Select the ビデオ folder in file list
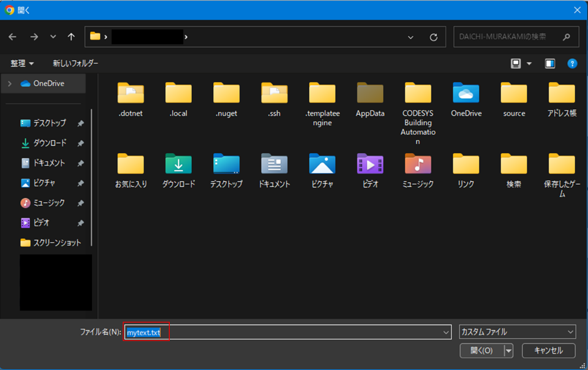The image size is (588, 370). click(x=370, y=171)
